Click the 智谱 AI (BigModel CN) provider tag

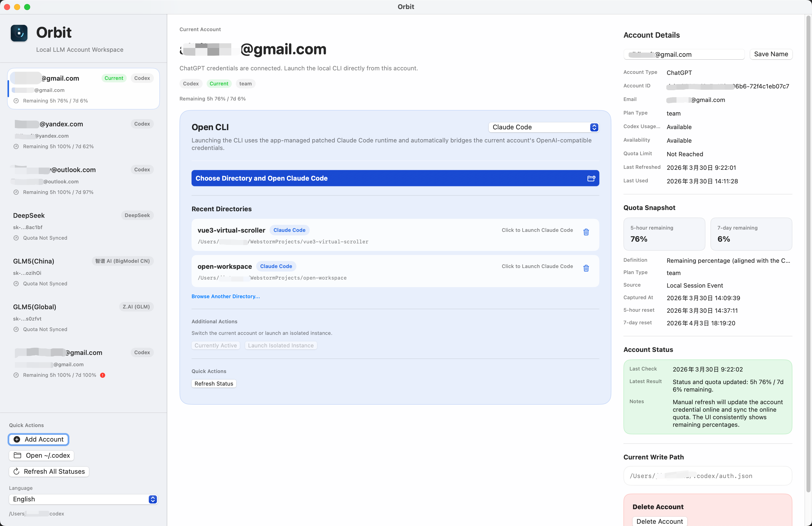coord(122,261)
